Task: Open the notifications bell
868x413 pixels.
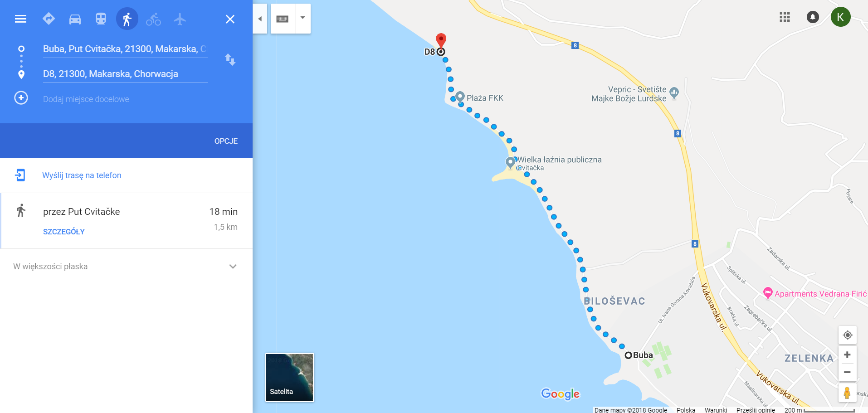Action: click(813, 17)
